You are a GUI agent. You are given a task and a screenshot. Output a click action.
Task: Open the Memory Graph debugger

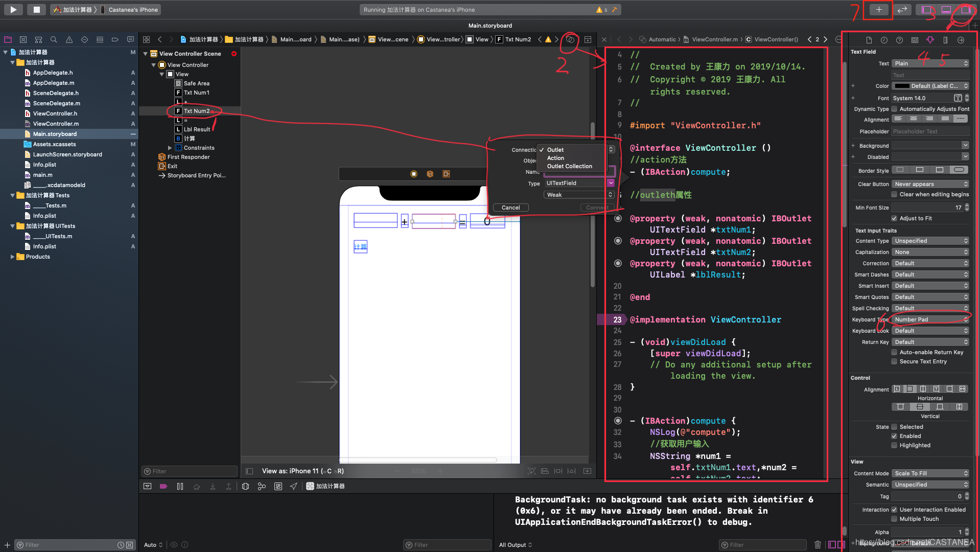click(262, 486)
